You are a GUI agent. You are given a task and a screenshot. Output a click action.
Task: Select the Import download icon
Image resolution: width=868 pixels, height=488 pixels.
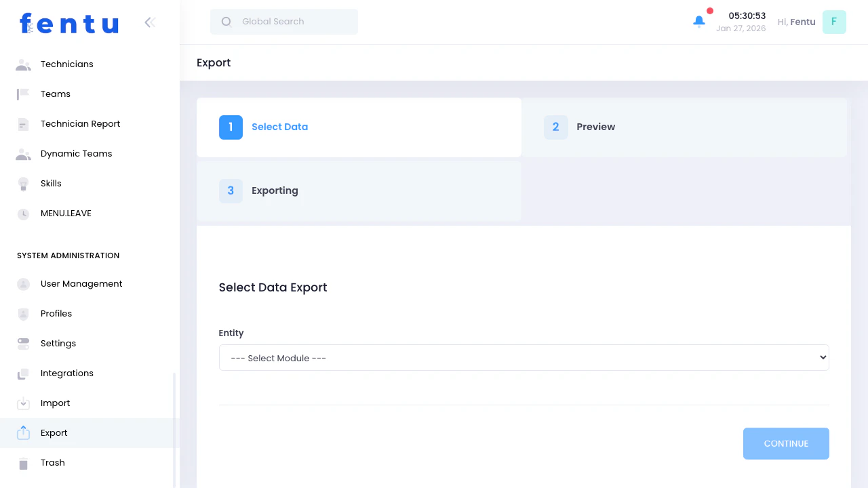(x=23, y=403)
